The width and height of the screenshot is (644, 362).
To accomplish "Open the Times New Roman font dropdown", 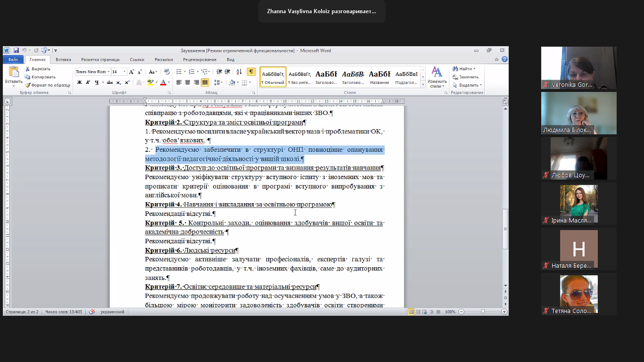I will point(108,72).
